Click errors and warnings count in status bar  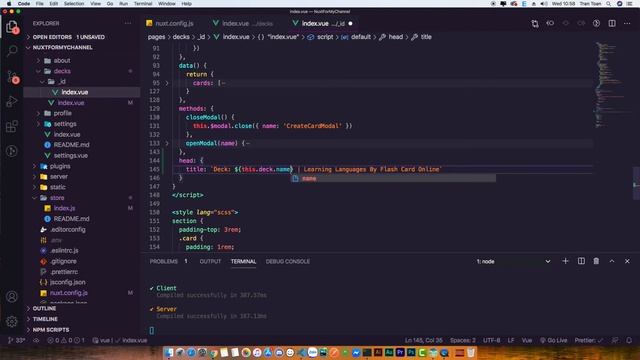pyautogui.click(x=66, y=340)
